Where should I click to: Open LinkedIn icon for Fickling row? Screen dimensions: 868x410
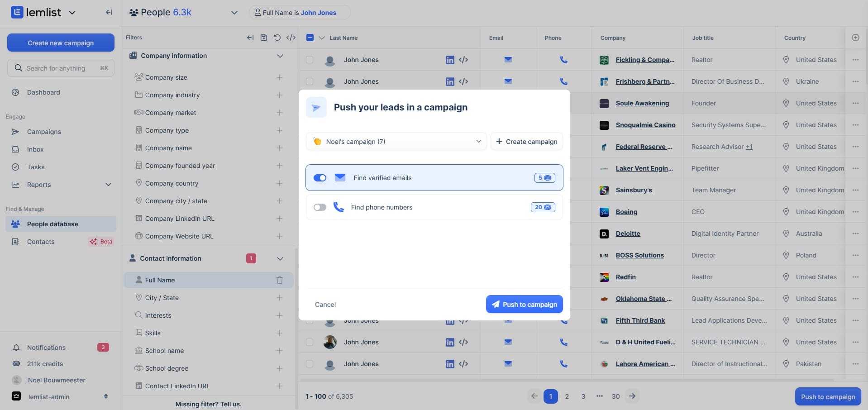[450, 60]
